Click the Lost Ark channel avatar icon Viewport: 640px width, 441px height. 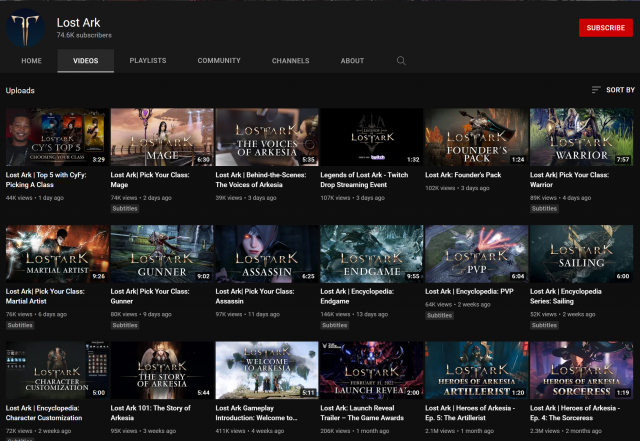click(25, 27)
